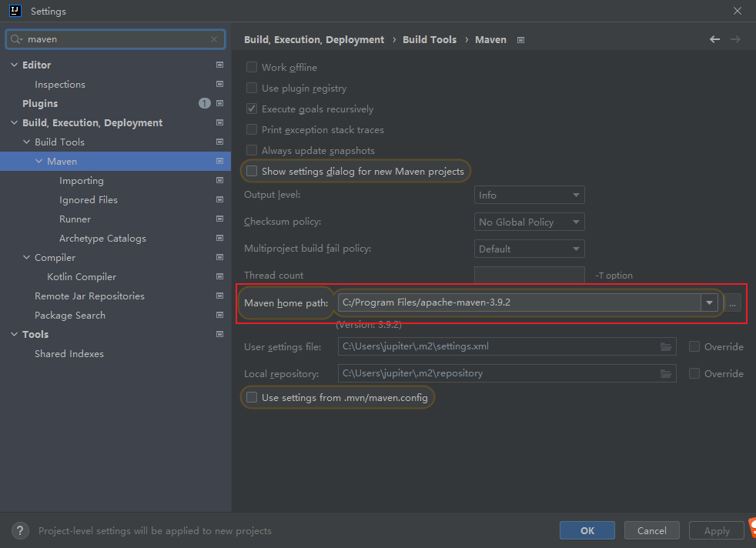756x548 pixels.
Task: Collapse the Build Tools node
Action: [26, 142]
